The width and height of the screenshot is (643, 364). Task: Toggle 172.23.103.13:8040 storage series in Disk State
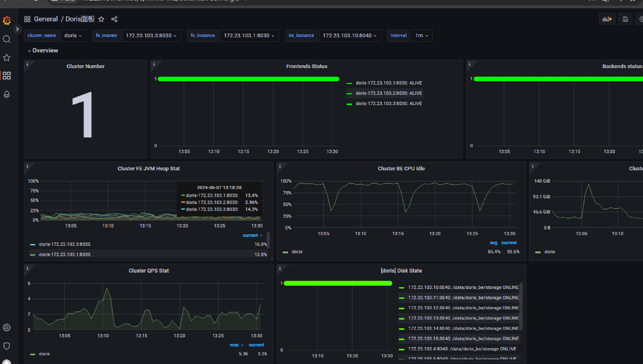(463, 318)
